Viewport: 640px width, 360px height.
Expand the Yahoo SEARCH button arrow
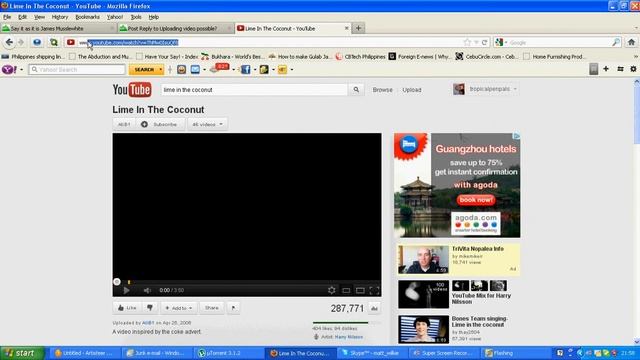click(160, 69)
